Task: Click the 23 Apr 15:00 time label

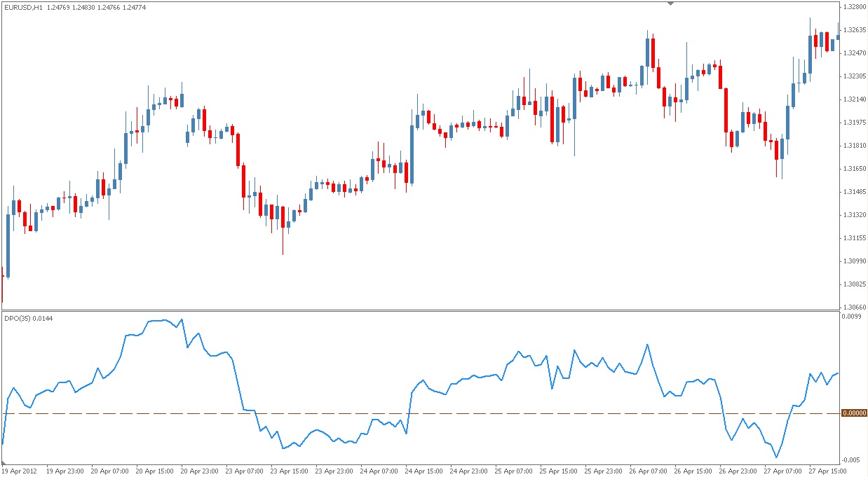Action: (x=289, y=471)
